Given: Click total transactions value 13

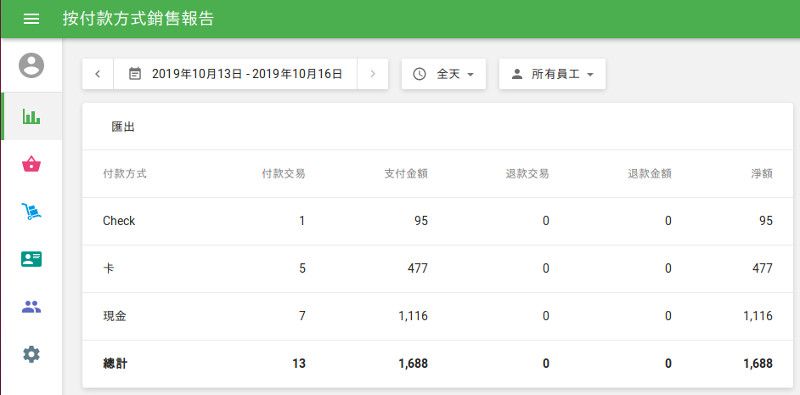Looking at the screenshot, I should (x=299, y=364).
